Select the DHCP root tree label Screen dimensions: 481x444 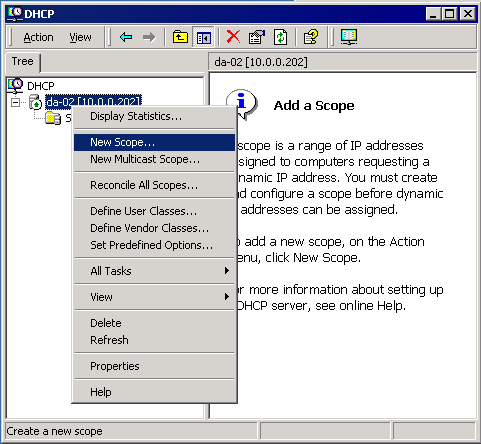click(x=40, y=86)
